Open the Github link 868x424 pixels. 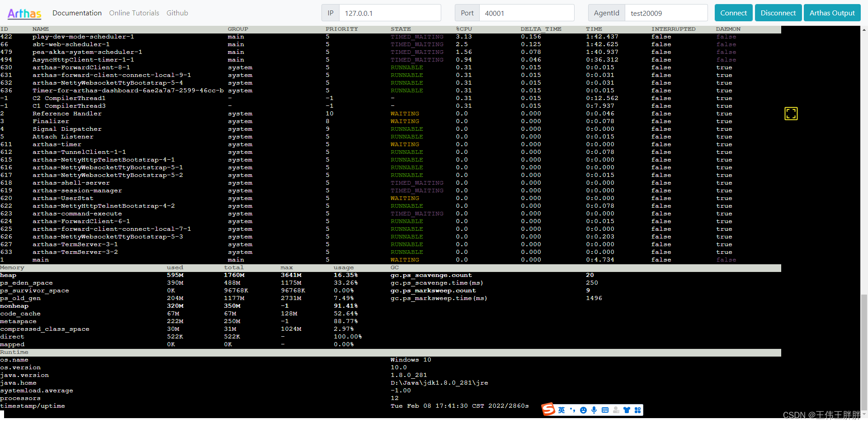[177, 13]
